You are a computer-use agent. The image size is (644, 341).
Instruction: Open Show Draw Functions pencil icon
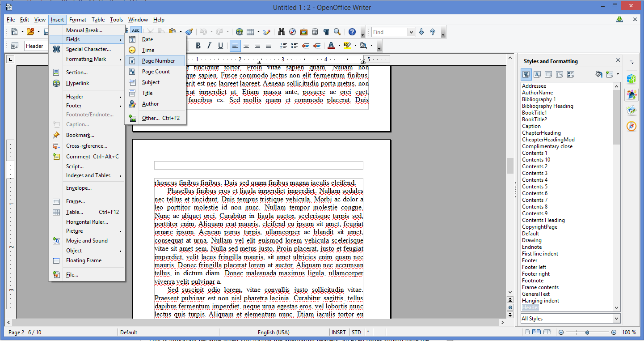[x=267, y=32]
